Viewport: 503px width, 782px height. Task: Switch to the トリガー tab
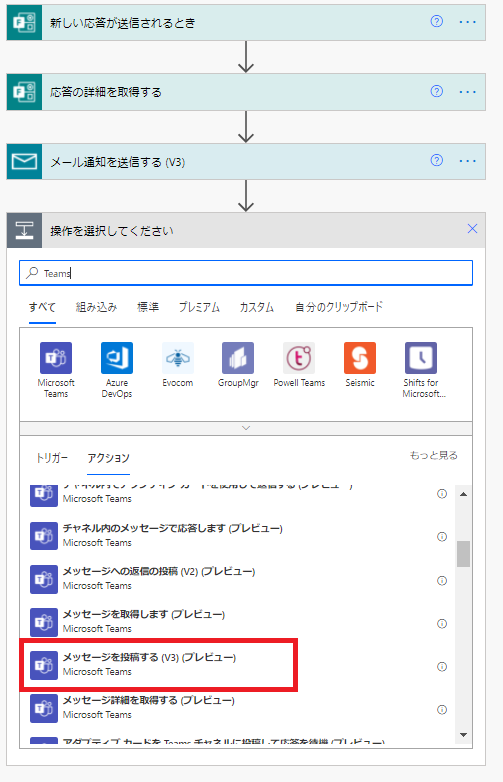pyautogui.click(x=52, y=458)
